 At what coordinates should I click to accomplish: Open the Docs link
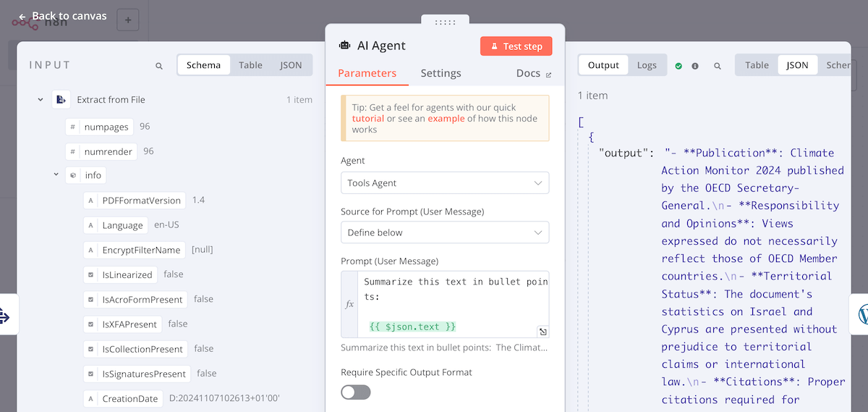(x=534, y=73)
